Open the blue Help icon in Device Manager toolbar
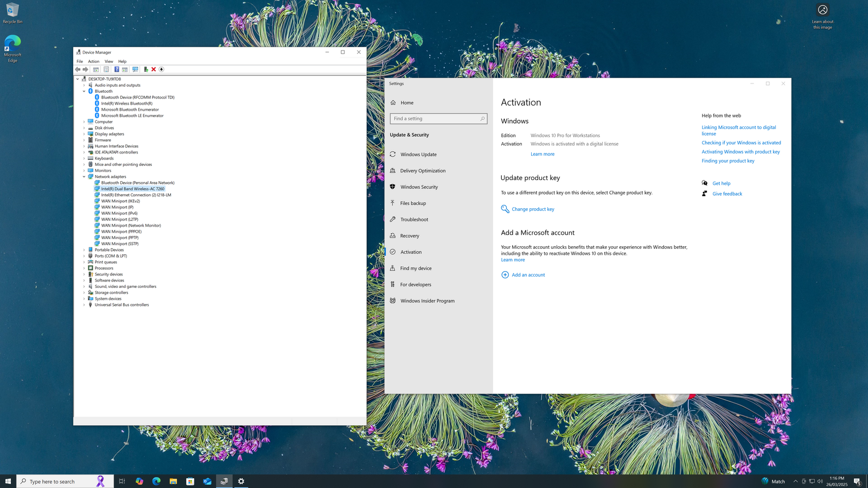Image resolution: width=868 pixels, height=488 pixels. [117, 69]
